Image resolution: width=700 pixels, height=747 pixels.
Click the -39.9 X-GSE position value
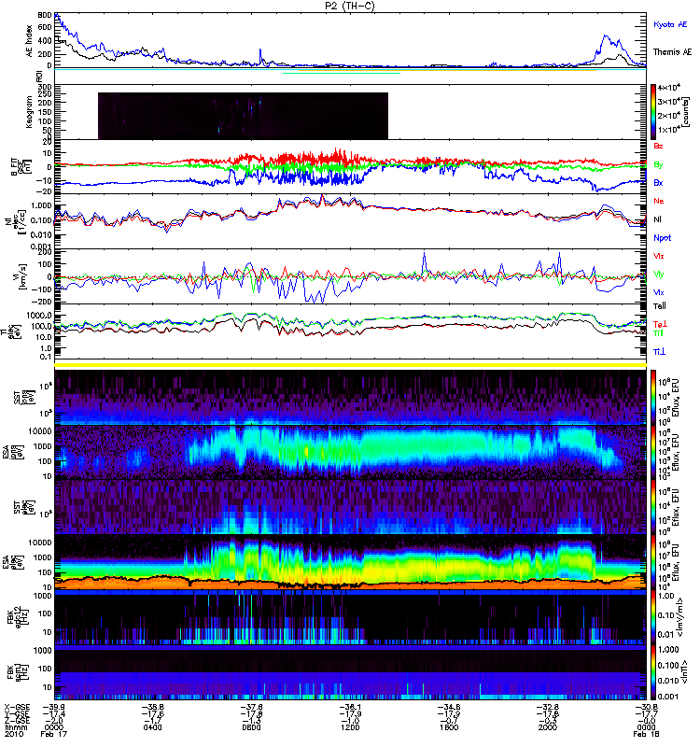[54, 708]
